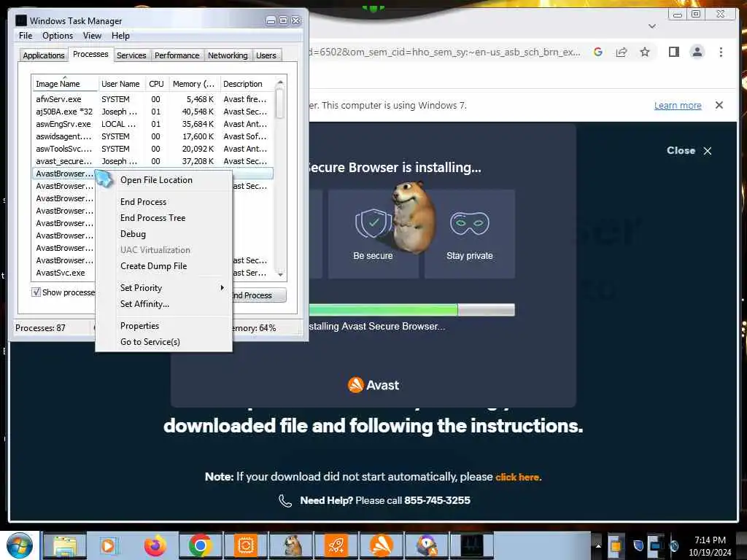Click the X next to Close on Avast page
747x560 pixels.
[708, 150]
